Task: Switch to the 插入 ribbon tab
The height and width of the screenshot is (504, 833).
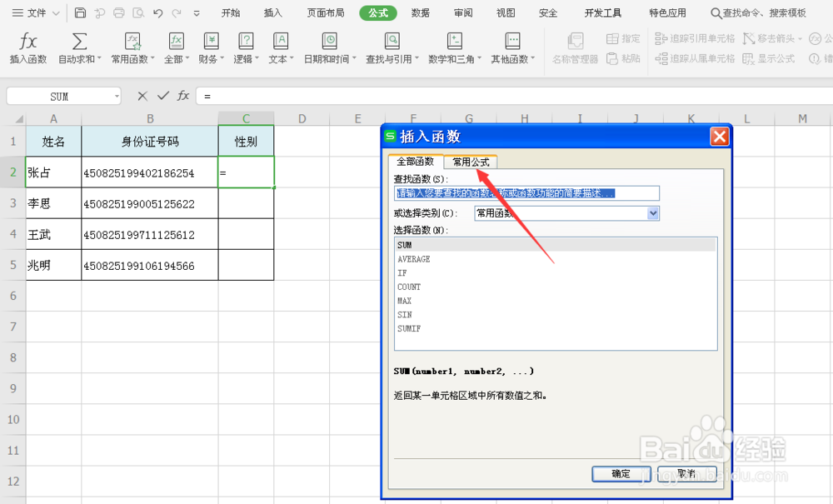Action: [273, 12]
